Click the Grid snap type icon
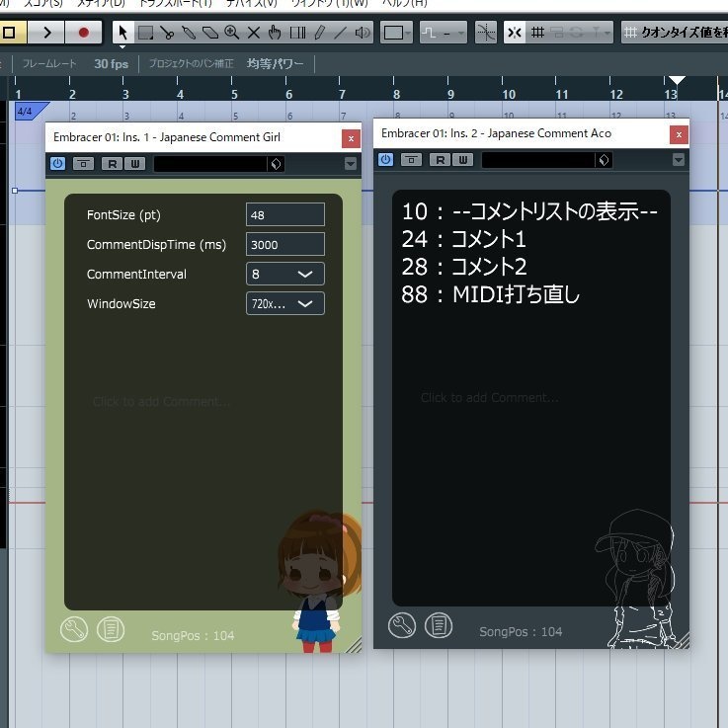This screenshot has width=728, height=728. pyautogui.click(x=537, y=33)
